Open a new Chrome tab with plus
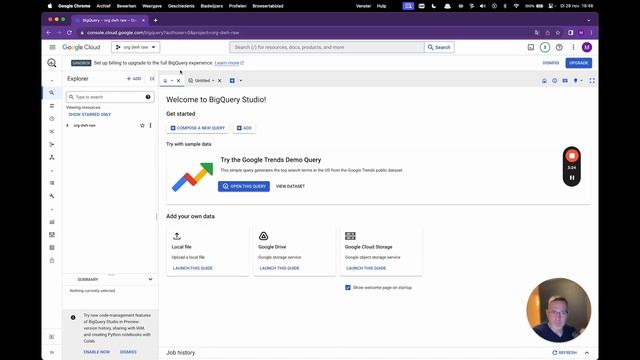 (156, 20)
